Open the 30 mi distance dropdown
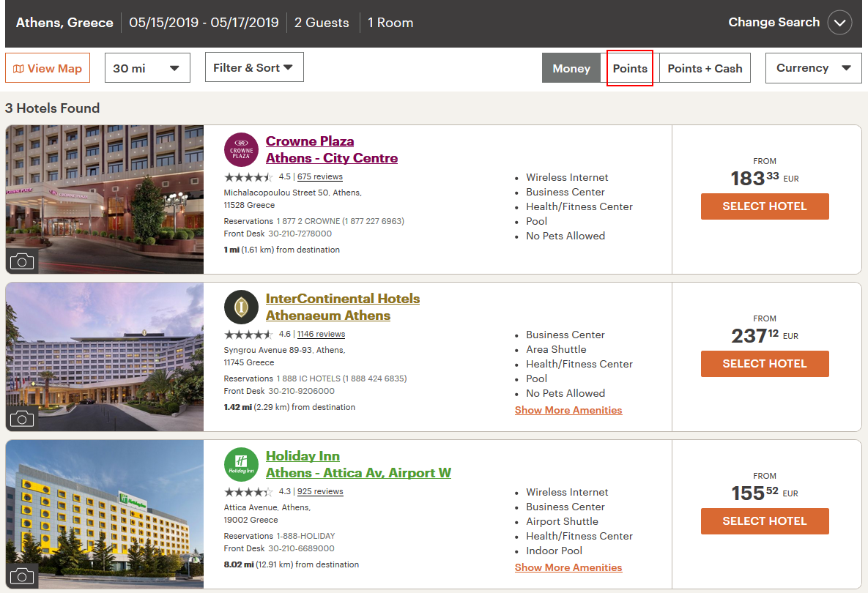Viewport: 868px width, 593px height. (x=147, y=68)
